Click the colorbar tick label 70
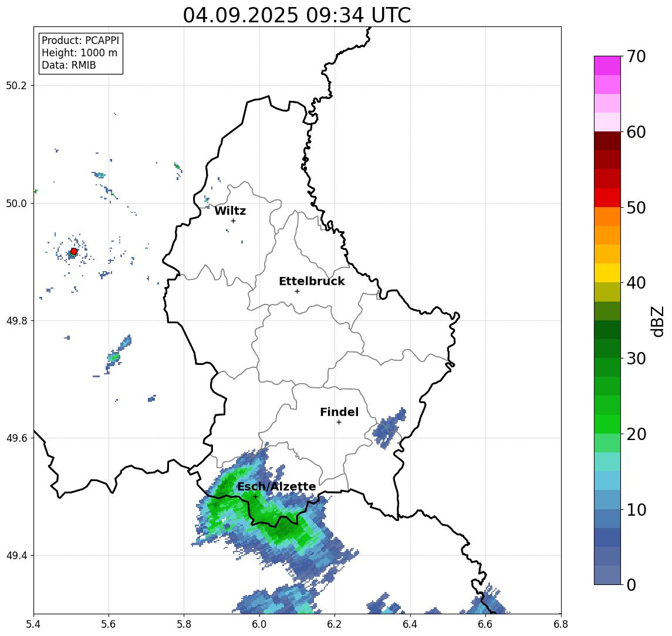Screen dimensions: 672x636 point(636,56)
